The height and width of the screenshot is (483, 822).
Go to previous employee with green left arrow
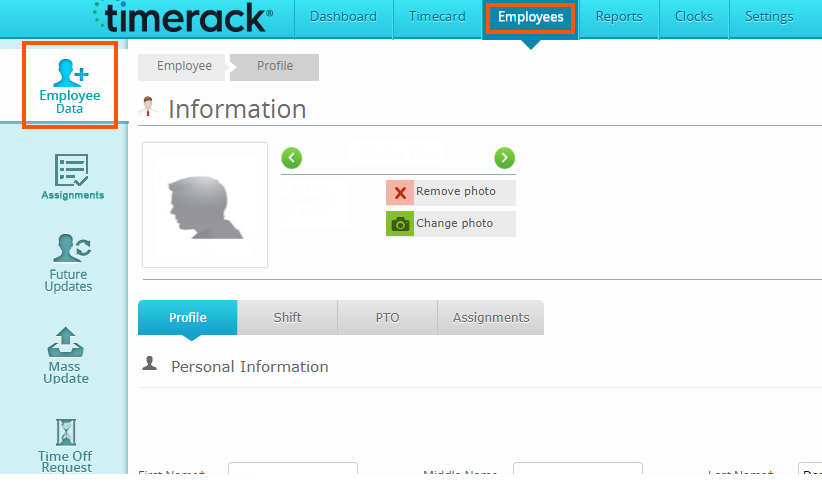[x=292, y=158]
